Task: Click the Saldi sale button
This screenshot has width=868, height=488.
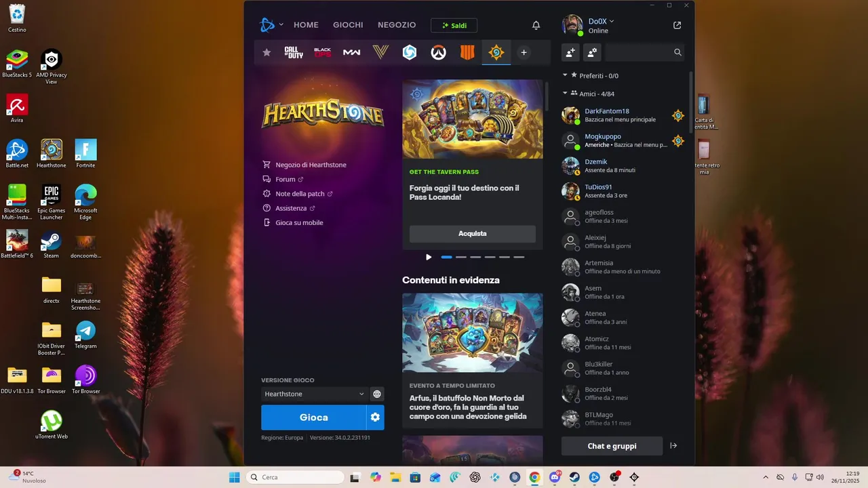Action: [x=454, y=25]
